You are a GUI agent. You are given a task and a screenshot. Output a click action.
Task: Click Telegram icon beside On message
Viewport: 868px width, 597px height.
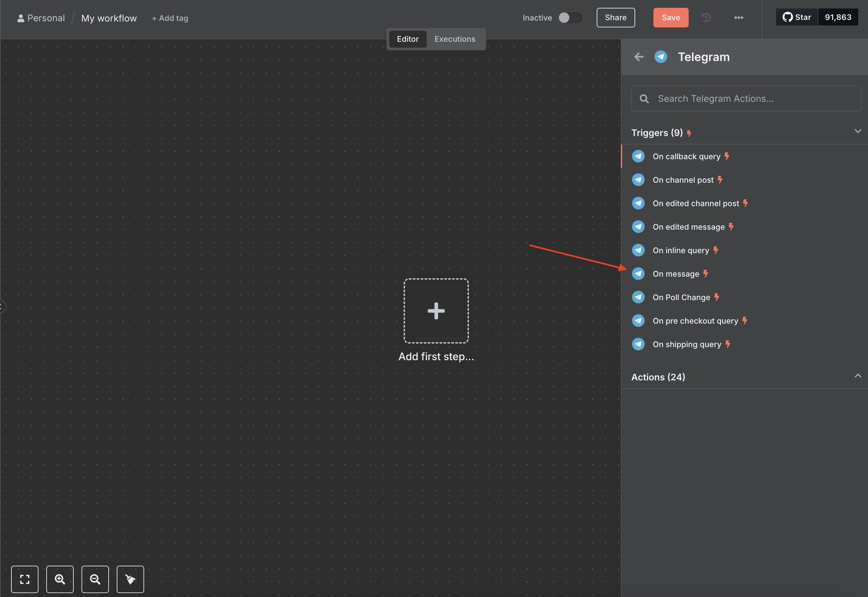(638, 274)
